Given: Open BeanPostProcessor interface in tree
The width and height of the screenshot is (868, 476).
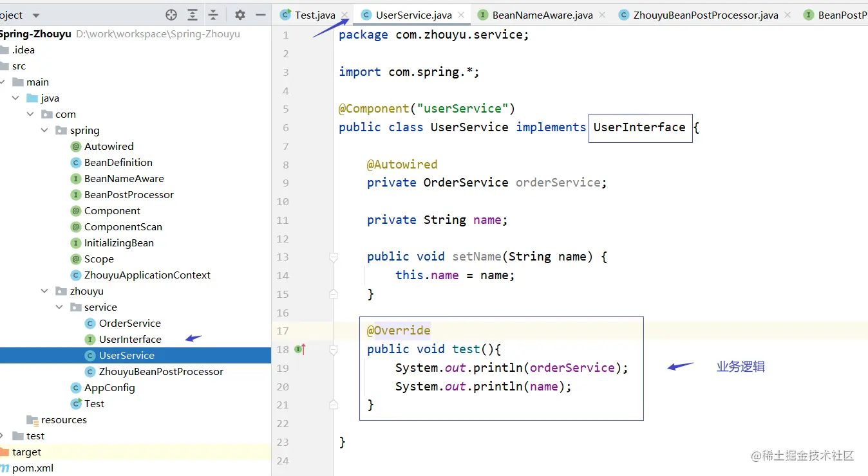Looking at the screenshot, I should point(129,194).
